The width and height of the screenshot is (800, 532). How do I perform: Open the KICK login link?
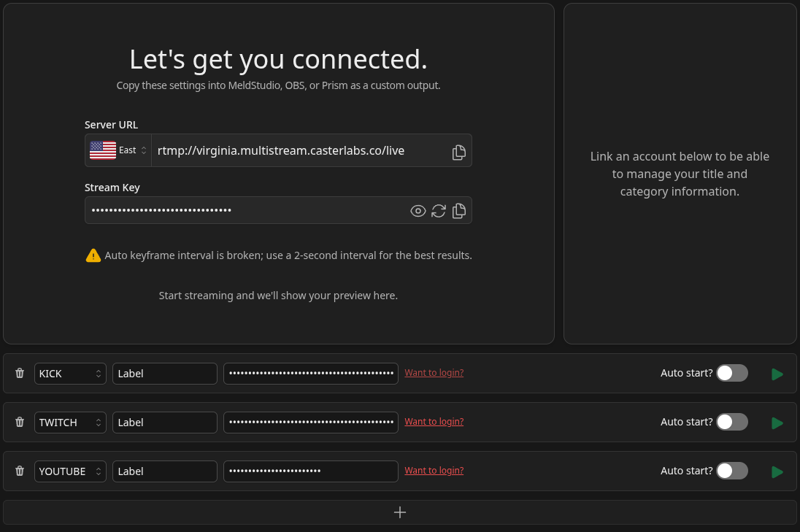[x=434, y=372]
